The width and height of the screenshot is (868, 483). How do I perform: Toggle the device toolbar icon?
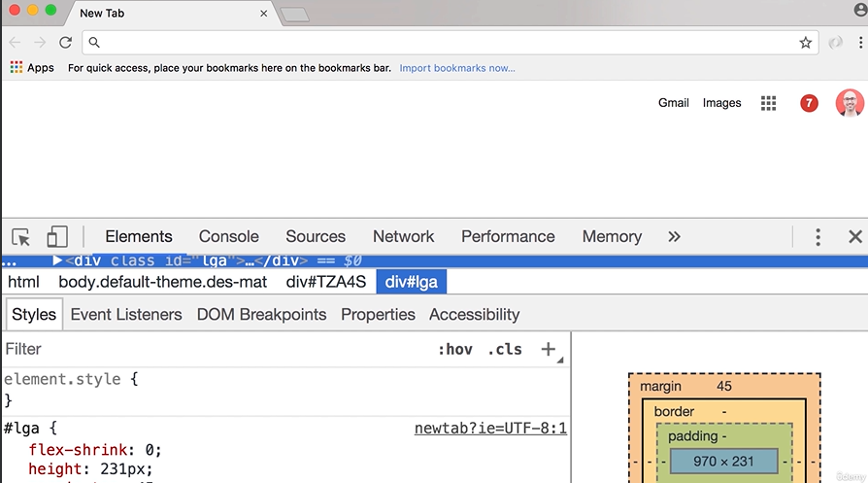pyautogui.click(x=57, y=237)
